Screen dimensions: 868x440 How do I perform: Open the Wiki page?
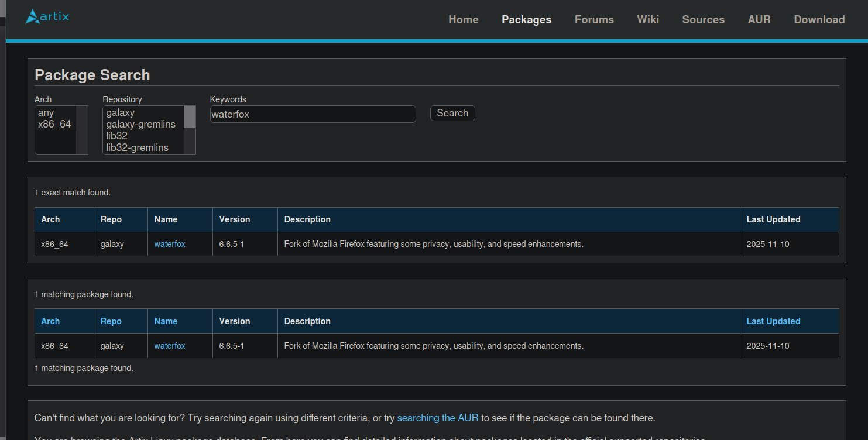pyautogui.click(x=648, y=19)
